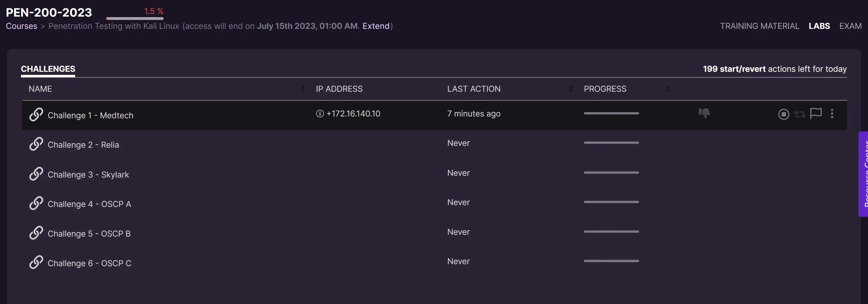Click the Medtech progress bar
868x304 pixels.
coord(611,113)
